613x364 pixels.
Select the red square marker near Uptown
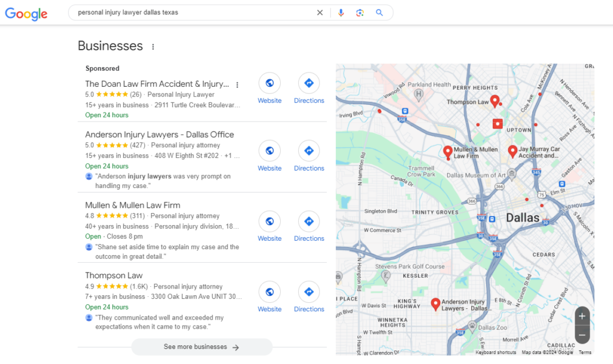[x=497, y=124]
